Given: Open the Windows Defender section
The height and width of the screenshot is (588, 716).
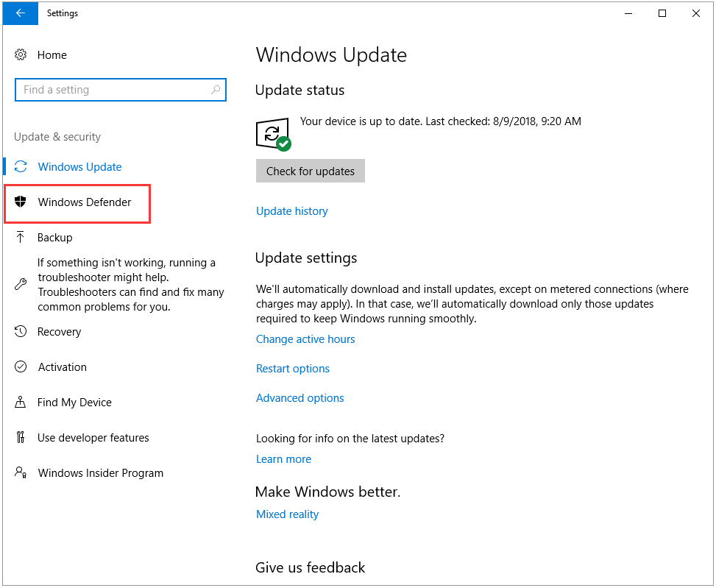Looking at the screenshot, I should coord(85,202).
